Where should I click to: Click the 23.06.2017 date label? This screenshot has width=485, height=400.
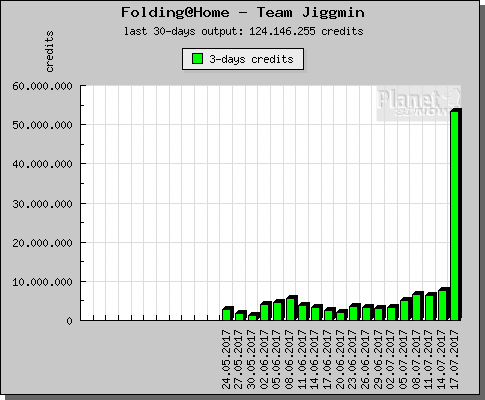[353, 359]
